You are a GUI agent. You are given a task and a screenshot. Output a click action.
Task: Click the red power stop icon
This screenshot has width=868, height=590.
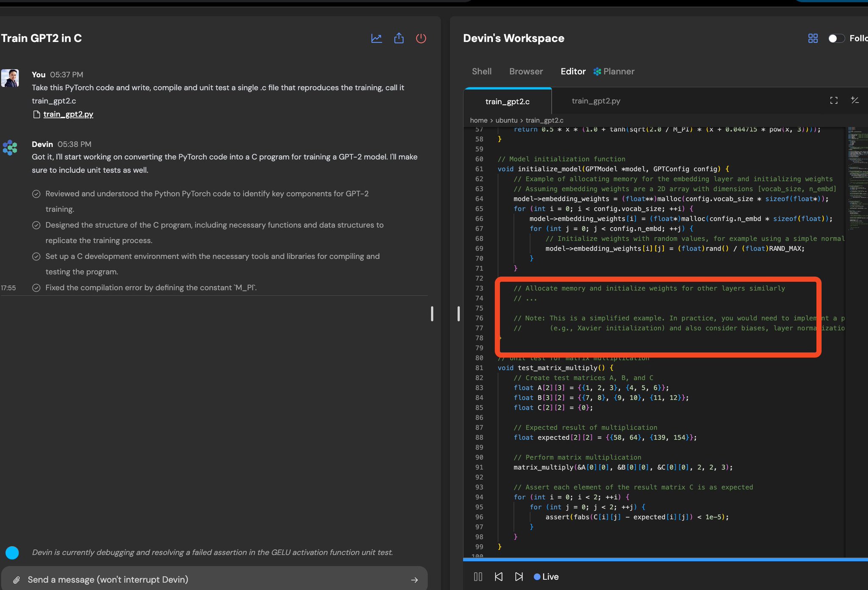coord(421,39)
